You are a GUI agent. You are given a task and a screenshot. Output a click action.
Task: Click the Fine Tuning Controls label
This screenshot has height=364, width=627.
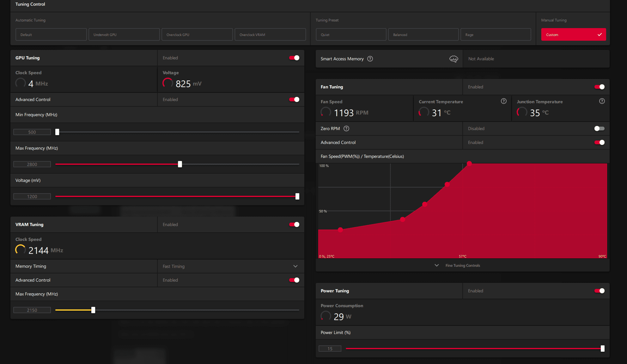(463, 266)
